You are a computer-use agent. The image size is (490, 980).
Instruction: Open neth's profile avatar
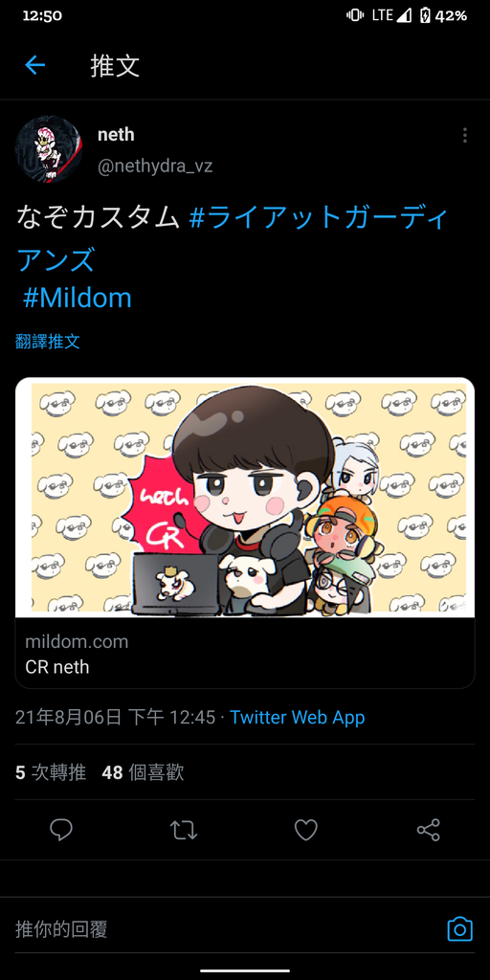(49, 149)
